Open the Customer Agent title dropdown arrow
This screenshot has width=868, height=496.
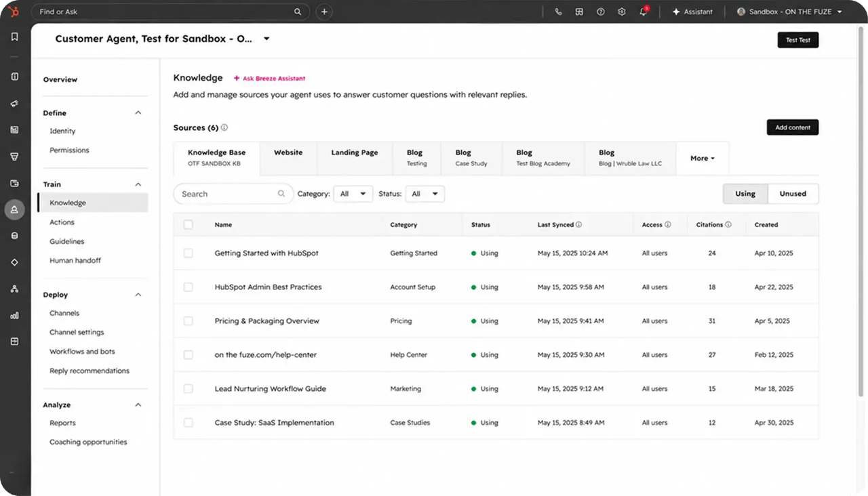click(x=267, y=39)
